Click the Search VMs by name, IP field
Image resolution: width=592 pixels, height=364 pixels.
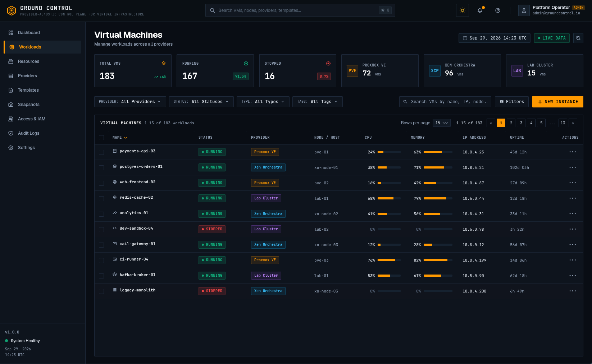445,102
